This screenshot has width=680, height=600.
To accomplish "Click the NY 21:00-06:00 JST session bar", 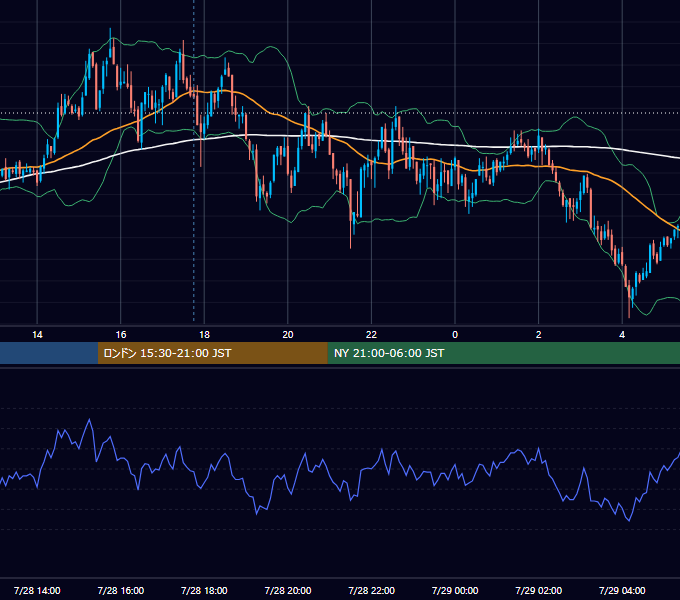I will tap(503, 353).
